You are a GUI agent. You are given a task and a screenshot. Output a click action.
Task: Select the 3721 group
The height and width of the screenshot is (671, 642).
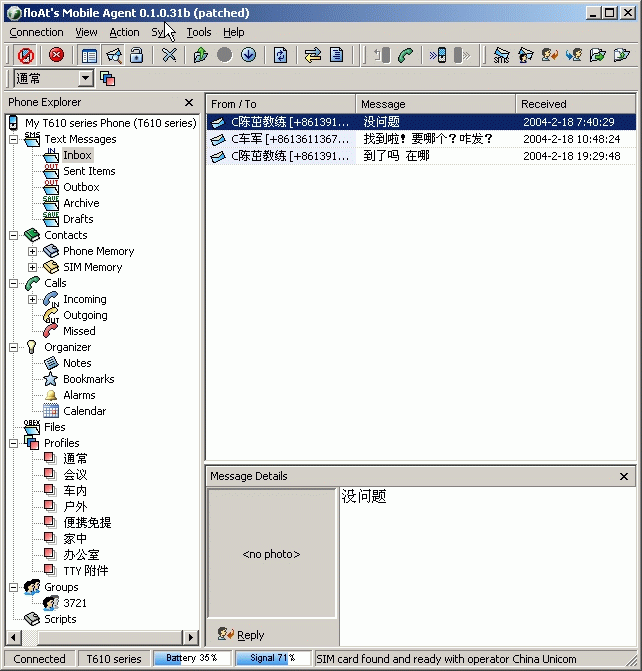[x=75, y=603]
